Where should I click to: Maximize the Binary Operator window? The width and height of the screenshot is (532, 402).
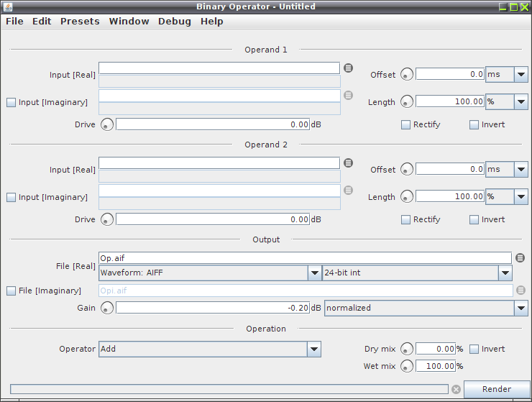pyautogui.click(x=514, y=6)
